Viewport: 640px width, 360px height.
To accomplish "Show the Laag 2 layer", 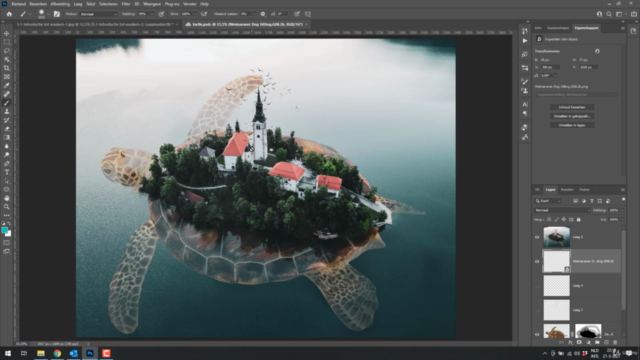I will [537, 310].
